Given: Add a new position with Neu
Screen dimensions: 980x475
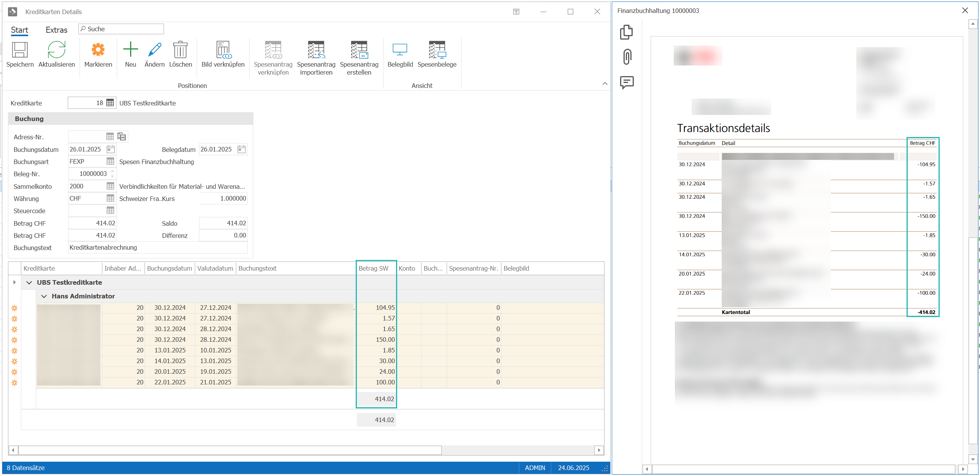Looking at the screenshot, I should (130, 50).
